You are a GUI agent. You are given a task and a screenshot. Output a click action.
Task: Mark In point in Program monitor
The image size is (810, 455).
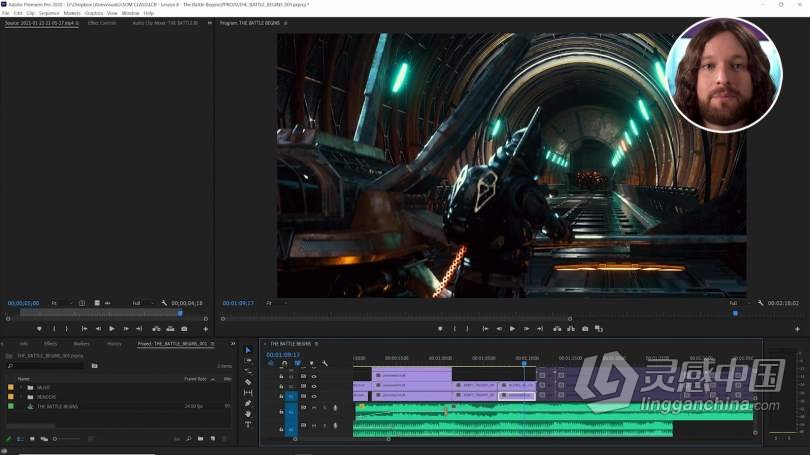pyautogui.click(x=455, y=328)
